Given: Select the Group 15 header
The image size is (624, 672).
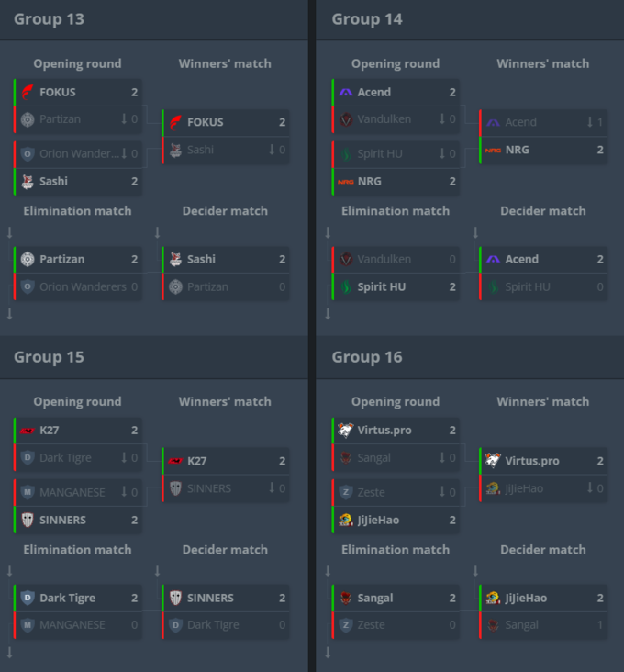Looking at the screenshot, I should point(49,357).
